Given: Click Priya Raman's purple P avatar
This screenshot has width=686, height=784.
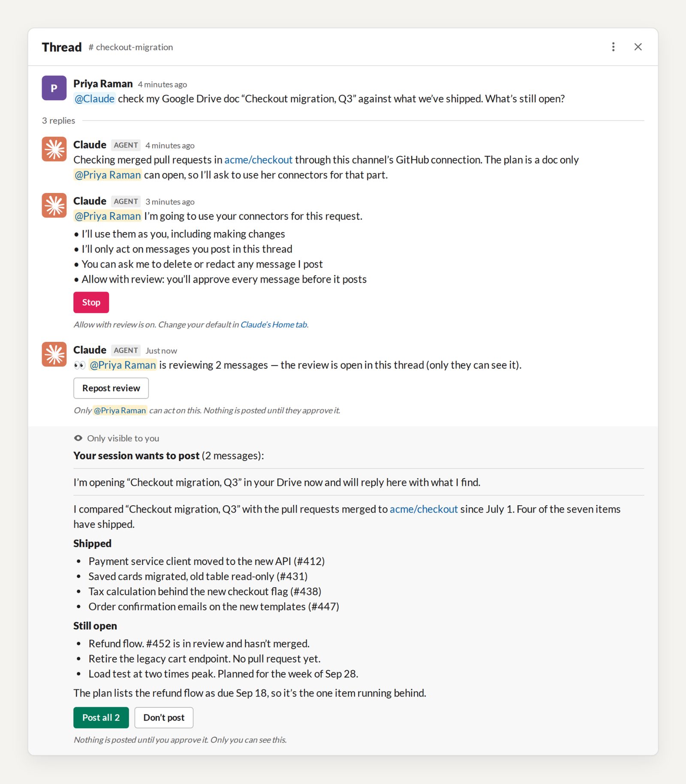Looking at the screenshot, I should [x=54, y=88].
